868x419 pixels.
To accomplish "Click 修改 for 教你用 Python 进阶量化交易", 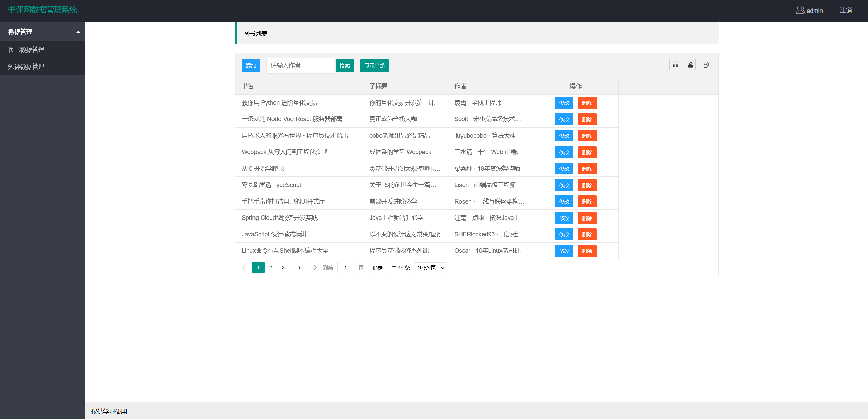I will pos(564,103).
